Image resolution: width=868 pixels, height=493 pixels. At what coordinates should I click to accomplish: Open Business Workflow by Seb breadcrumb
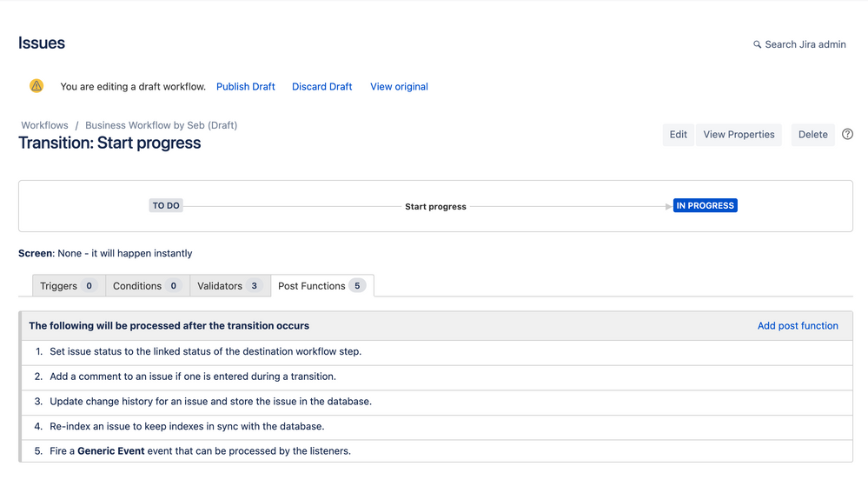point(161,125)
